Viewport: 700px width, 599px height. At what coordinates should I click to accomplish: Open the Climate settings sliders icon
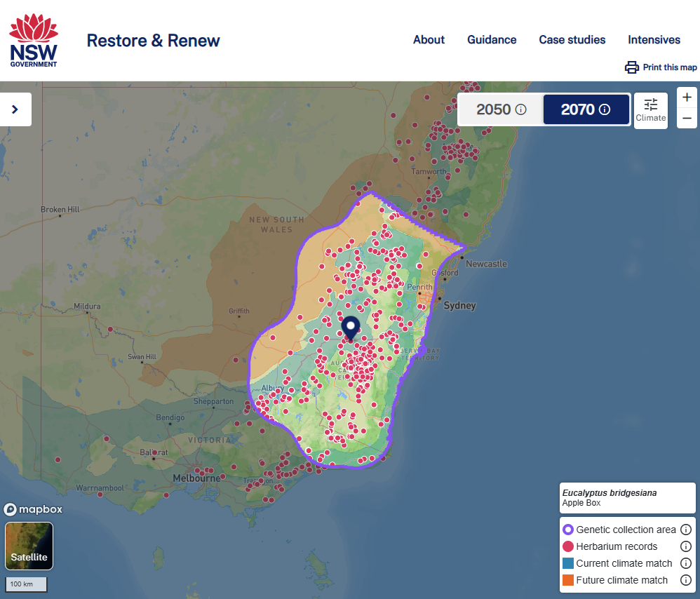click(651, 105)
